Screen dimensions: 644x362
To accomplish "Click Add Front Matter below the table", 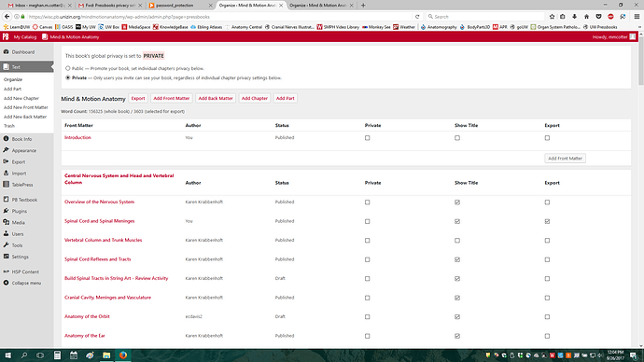I will coord(565,159).
